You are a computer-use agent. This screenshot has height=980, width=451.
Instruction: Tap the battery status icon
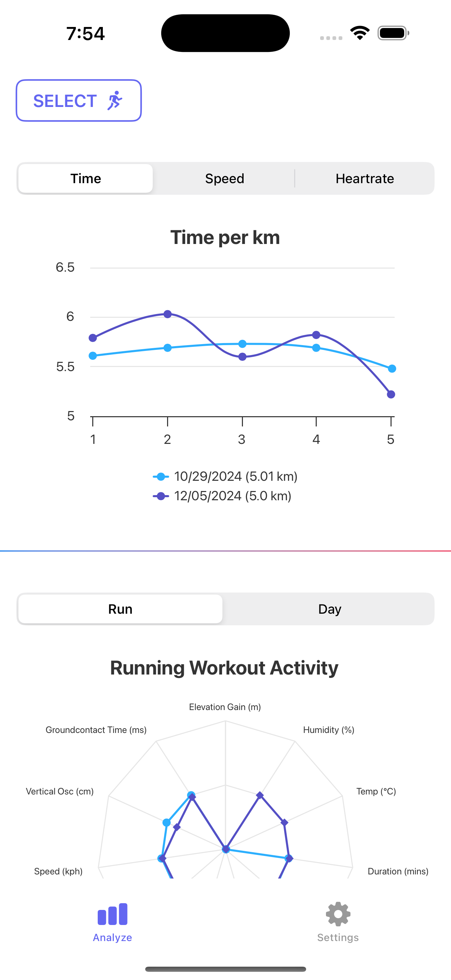393,33
